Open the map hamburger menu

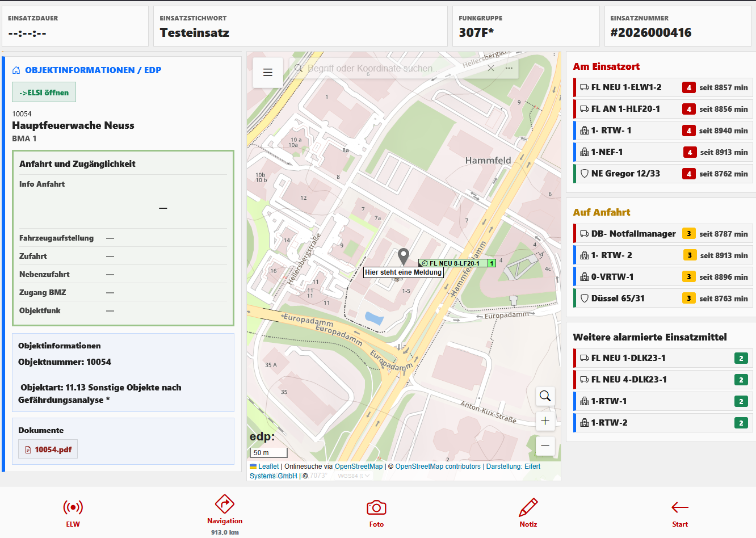pyautogui.click(x=268, y=73)
